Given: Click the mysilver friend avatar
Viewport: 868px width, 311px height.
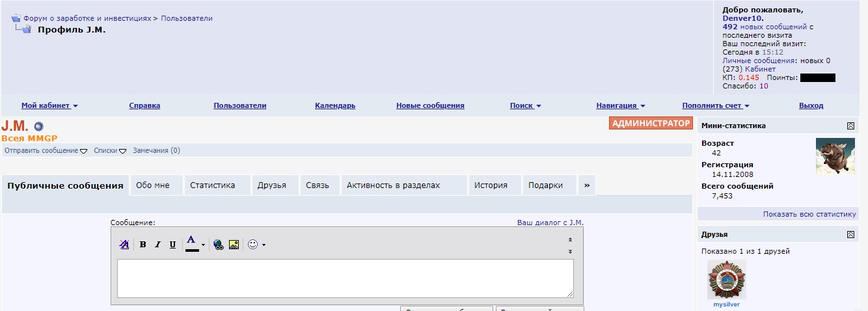Looking at the screenshot, I should [x=727, y=280].
